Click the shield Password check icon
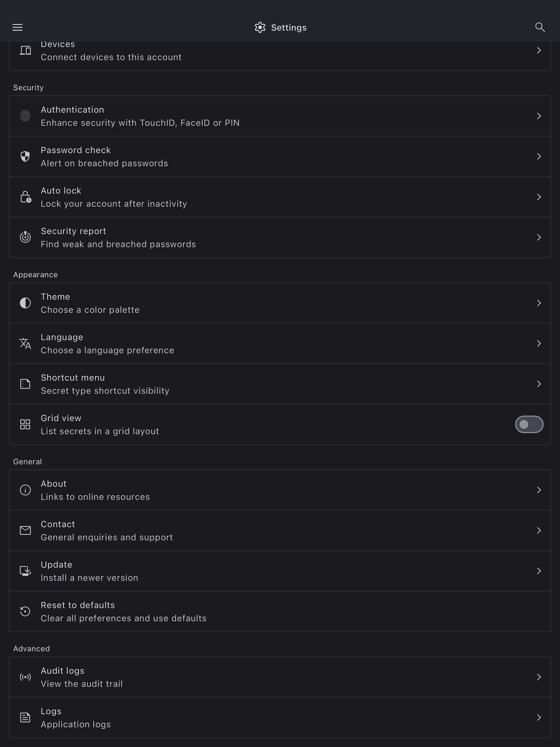Screen dimensions: 560x747 tap(25, 156)
